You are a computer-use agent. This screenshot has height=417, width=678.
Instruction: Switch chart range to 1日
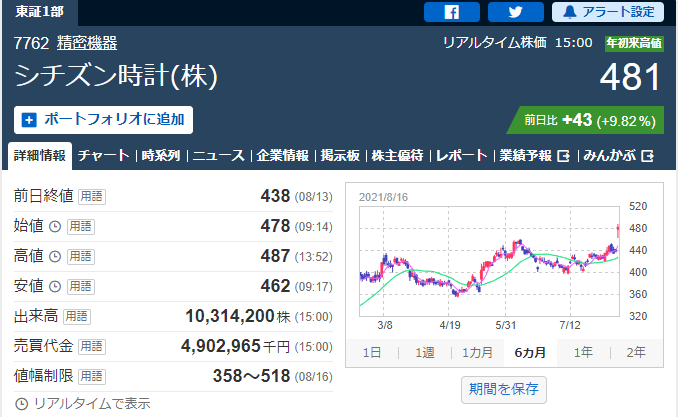pos(371,352)
